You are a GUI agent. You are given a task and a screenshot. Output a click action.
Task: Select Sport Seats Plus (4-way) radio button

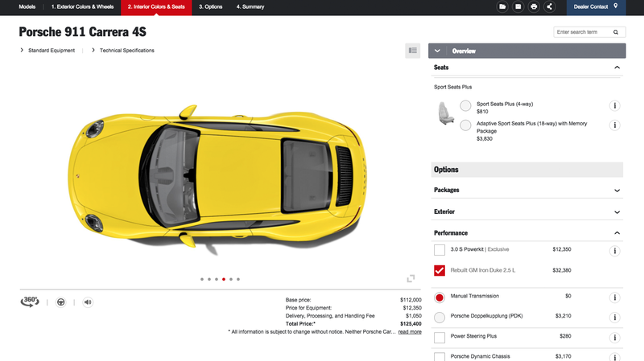click(x=465, y=106)
